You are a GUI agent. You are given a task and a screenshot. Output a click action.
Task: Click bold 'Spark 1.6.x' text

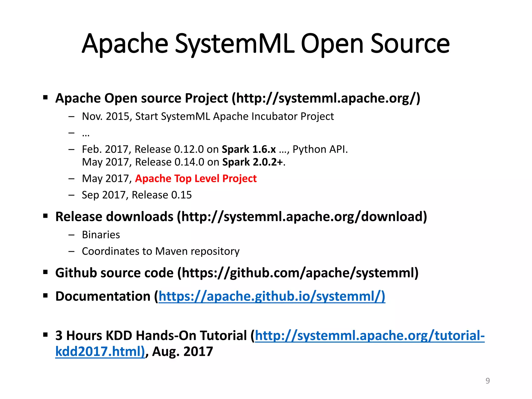tap(249, 149)
